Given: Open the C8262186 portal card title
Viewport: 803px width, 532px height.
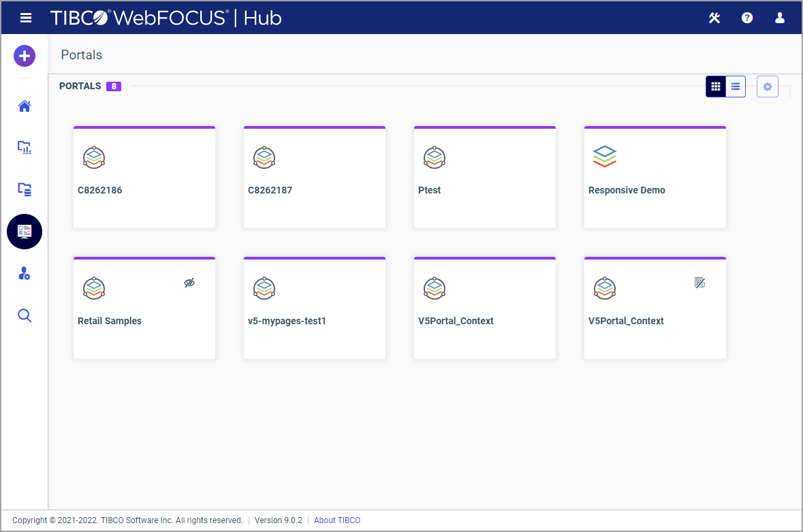Looking at the screenshot, I should (100, 190).
